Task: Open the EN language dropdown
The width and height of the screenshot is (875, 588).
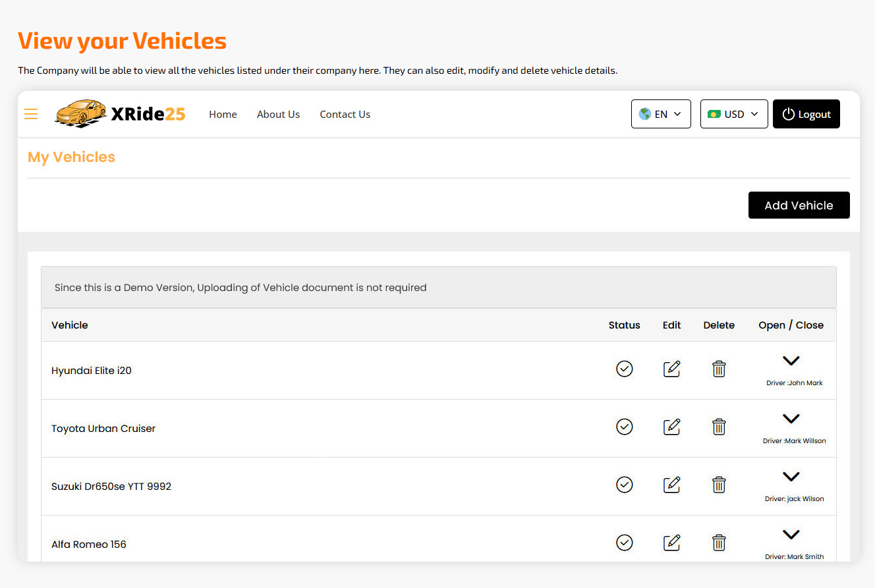Action: pos(661,114)
